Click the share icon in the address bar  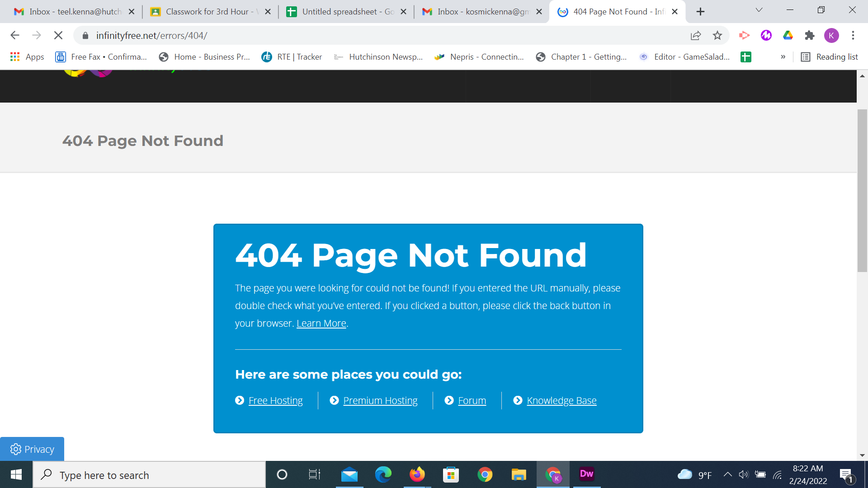[x=696, y=35]
